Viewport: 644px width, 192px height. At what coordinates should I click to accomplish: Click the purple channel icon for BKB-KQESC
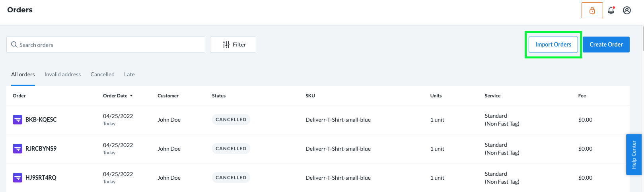(x=18, y=119)
